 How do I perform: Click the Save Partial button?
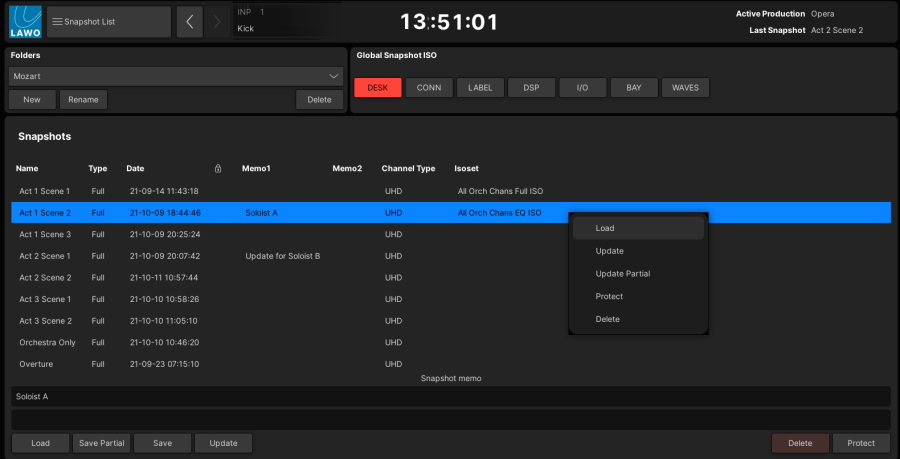pyautogui.click(x=102, y=443)
